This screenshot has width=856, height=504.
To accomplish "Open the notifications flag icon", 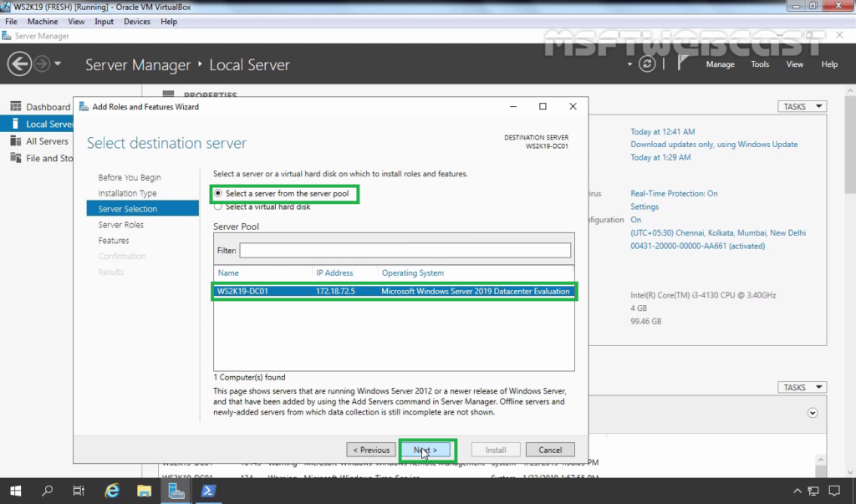I will (x=682, y=63).
